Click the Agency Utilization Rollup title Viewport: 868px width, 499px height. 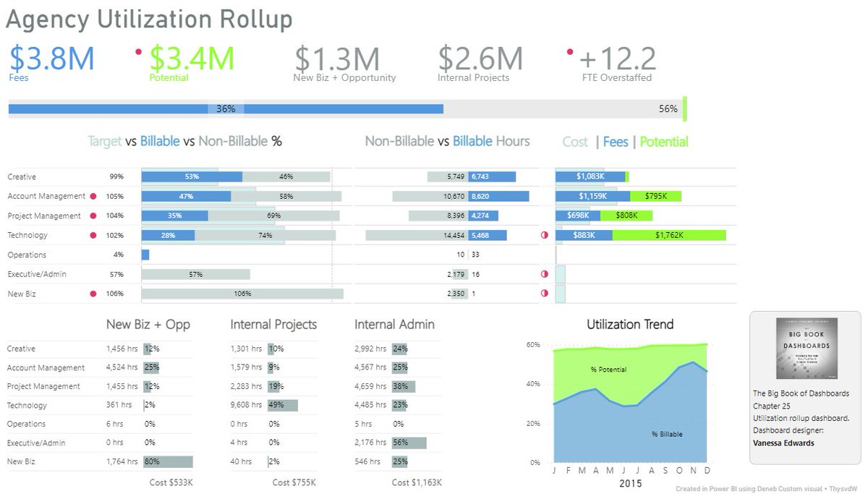pos(149,20)
